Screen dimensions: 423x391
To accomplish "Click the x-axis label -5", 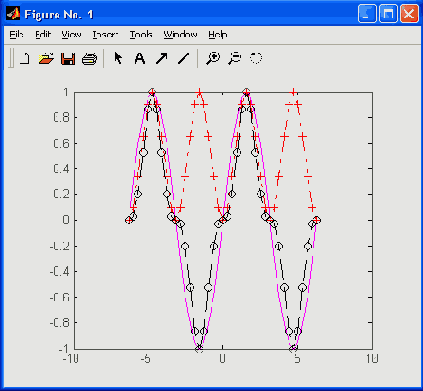I will [x=145, y=359].
